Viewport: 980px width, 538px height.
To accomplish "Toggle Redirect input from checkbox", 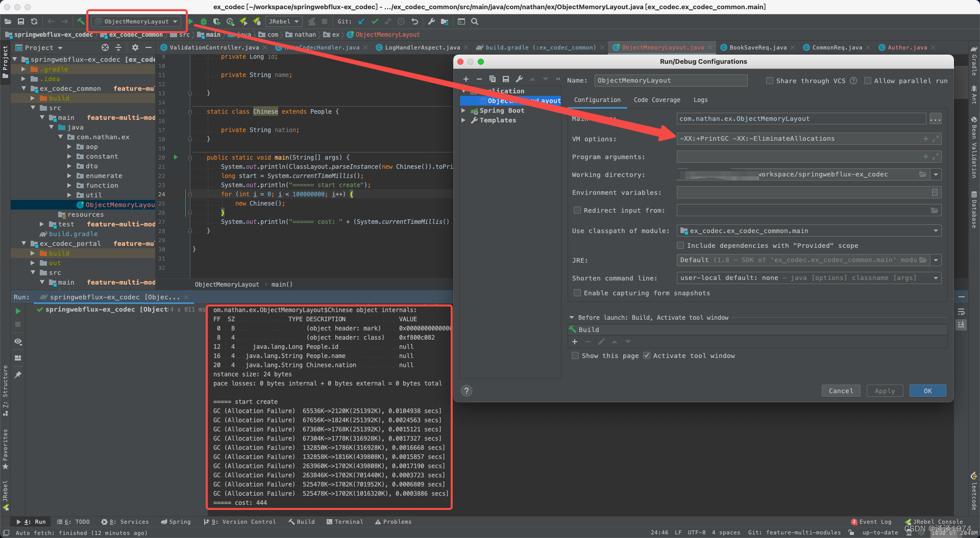I will coord(577,210).
